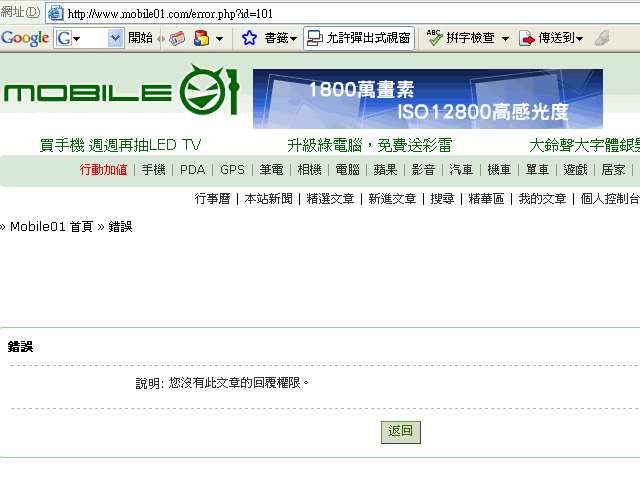
Task: Select the 機車 nav item
Action: (499, 169)
